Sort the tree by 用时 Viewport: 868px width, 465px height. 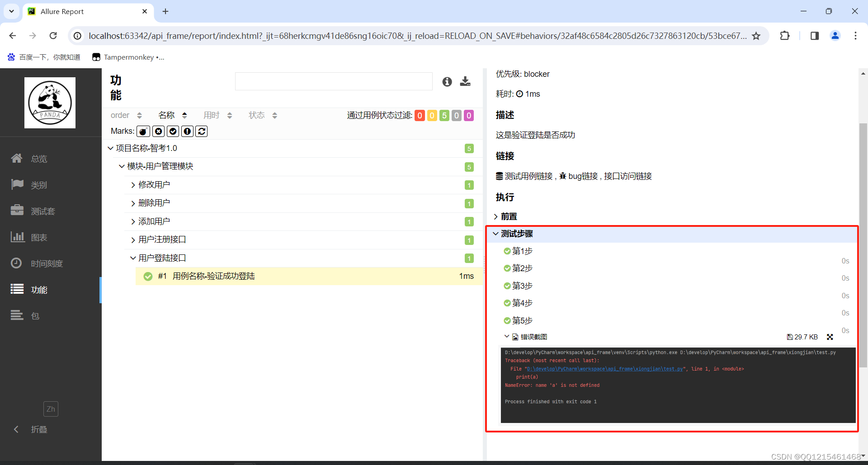[x=218, y=115]
